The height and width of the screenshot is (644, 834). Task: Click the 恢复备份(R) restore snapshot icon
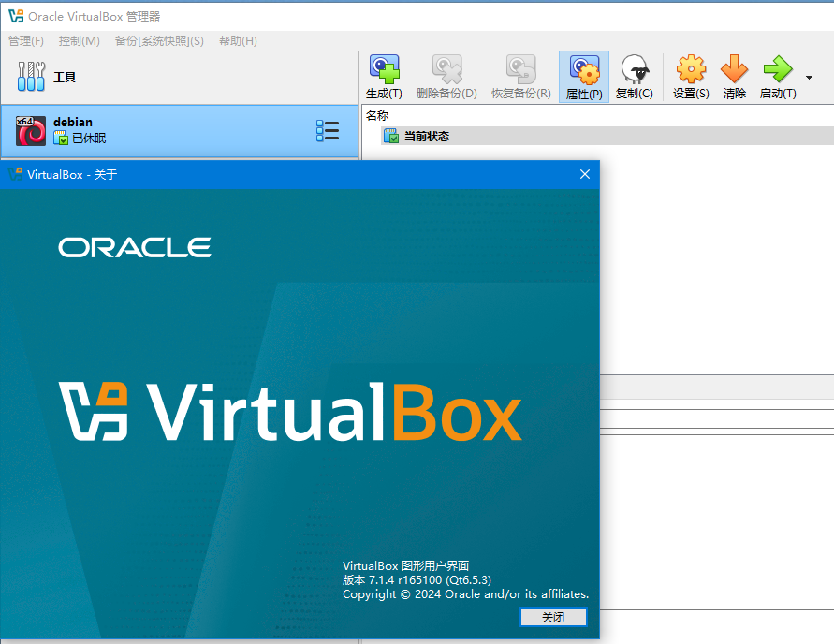[x=520, y=69]
